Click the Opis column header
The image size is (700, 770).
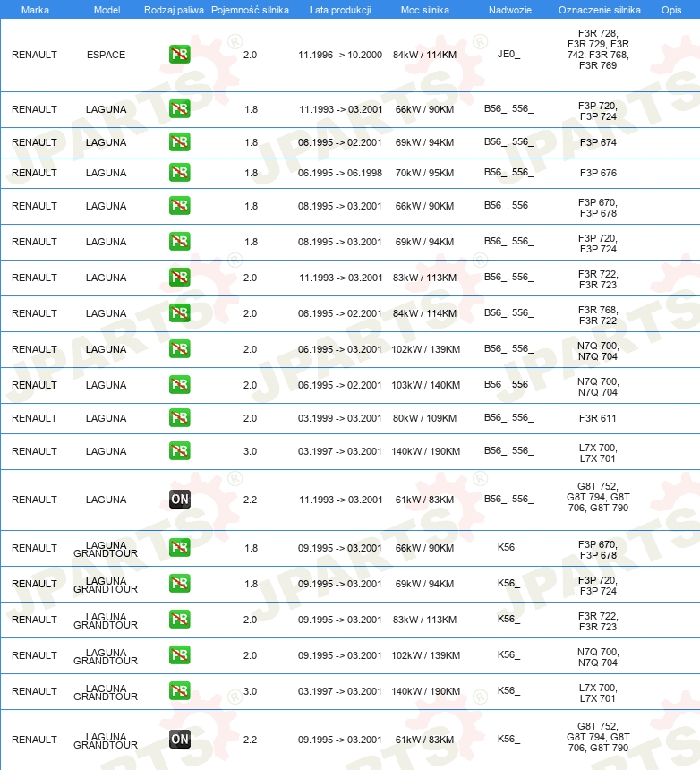(671, 10)
